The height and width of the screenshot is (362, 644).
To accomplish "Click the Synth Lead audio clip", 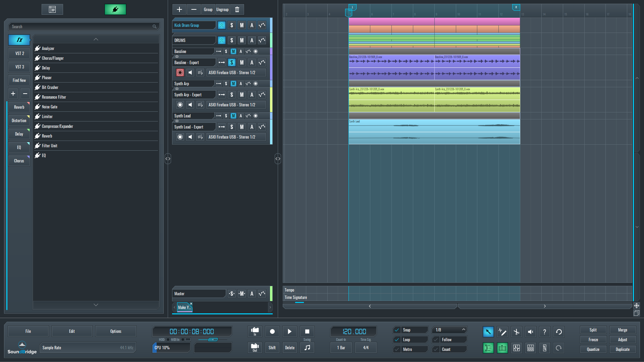I will click(434, 132).
